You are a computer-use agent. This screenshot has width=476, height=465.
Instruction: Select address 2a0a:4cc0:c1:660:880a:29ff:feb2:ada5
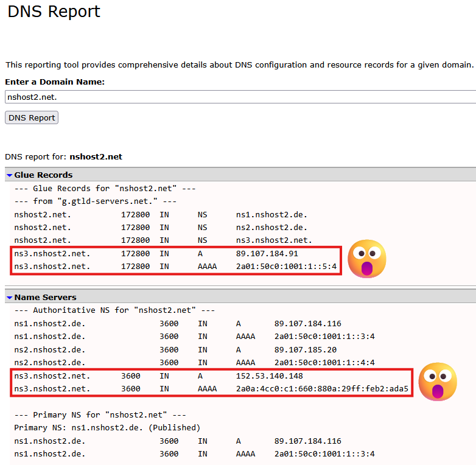tap(322, 388)
